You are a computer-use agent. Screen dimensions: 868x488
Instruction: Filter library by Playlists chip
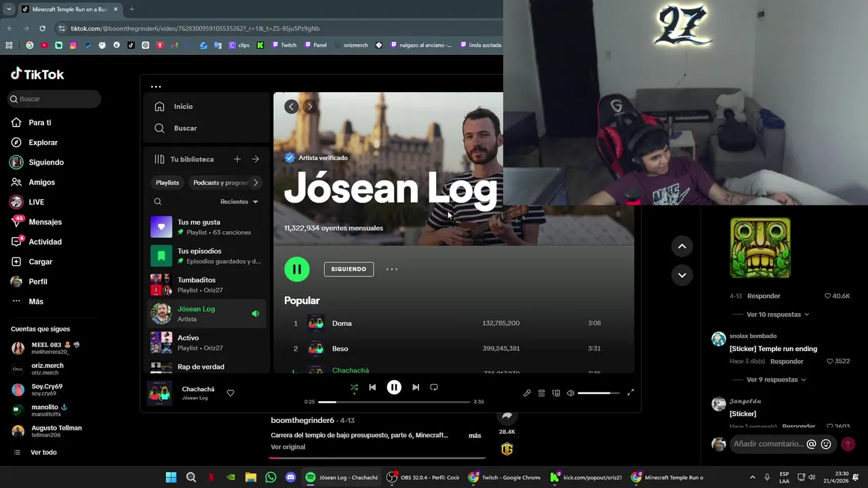pyautogui.click(x=167, y=182)
